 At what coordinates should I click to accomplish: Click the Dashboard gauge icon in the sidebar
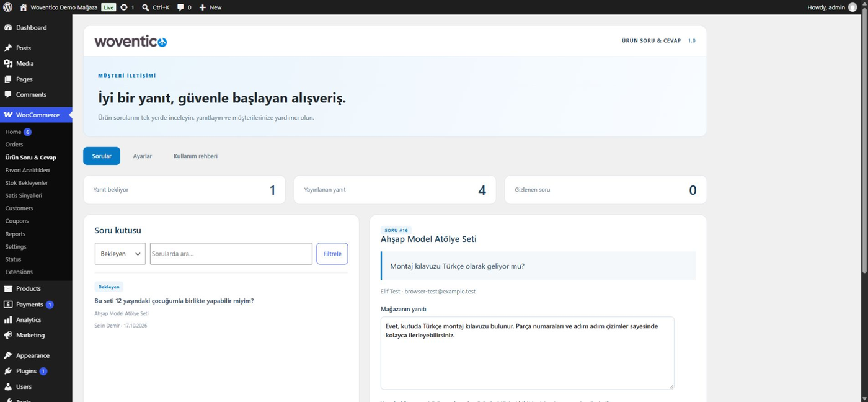(x=8, y=28)
